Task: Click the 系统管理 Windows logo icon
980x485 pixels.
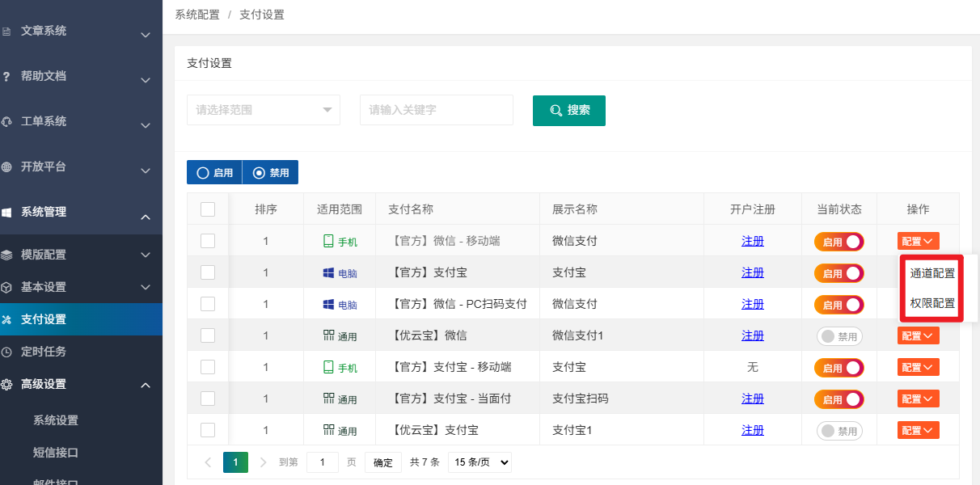Action: pos(6,213)
